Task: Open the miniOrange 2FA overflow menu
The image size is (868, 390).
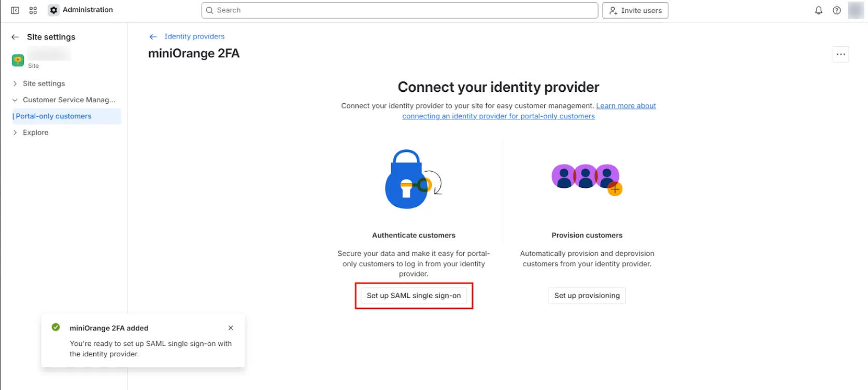Action: click(841, 54)
